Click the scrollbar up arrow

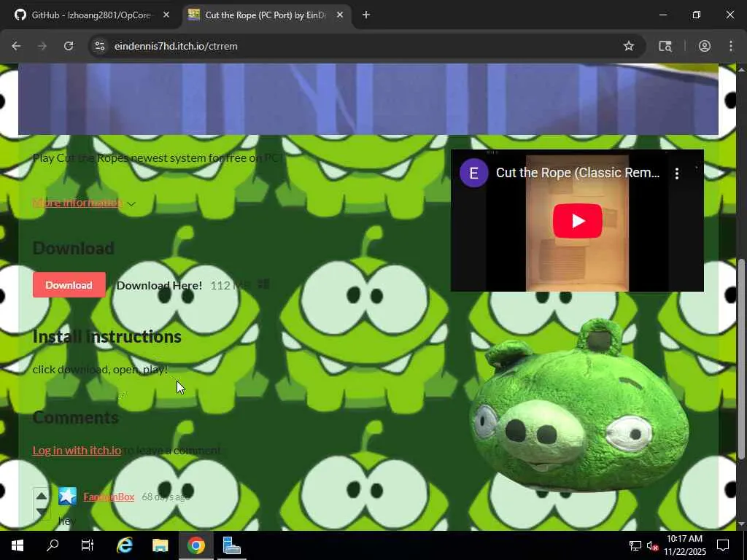click(741, 69)
